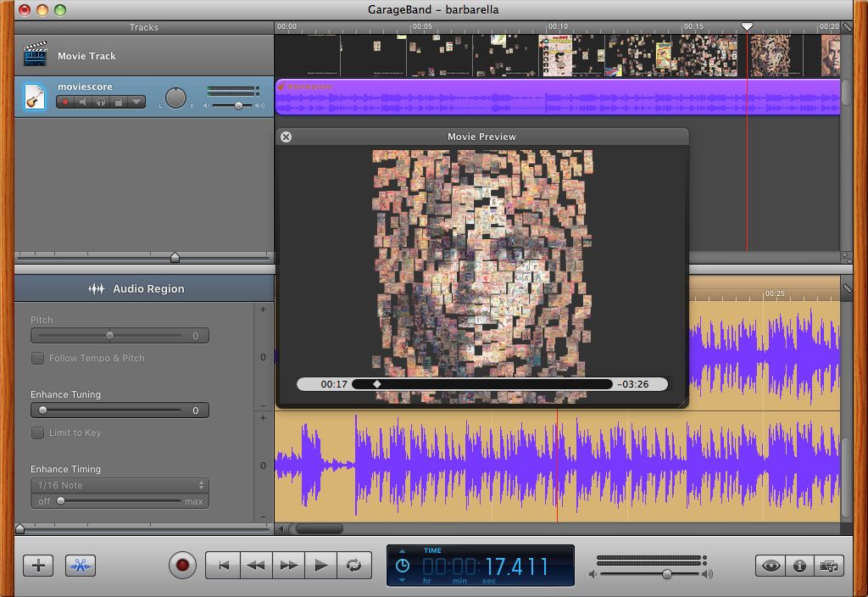Open the Media Browser
868x597 pixels.
click(x=829, y=566)
